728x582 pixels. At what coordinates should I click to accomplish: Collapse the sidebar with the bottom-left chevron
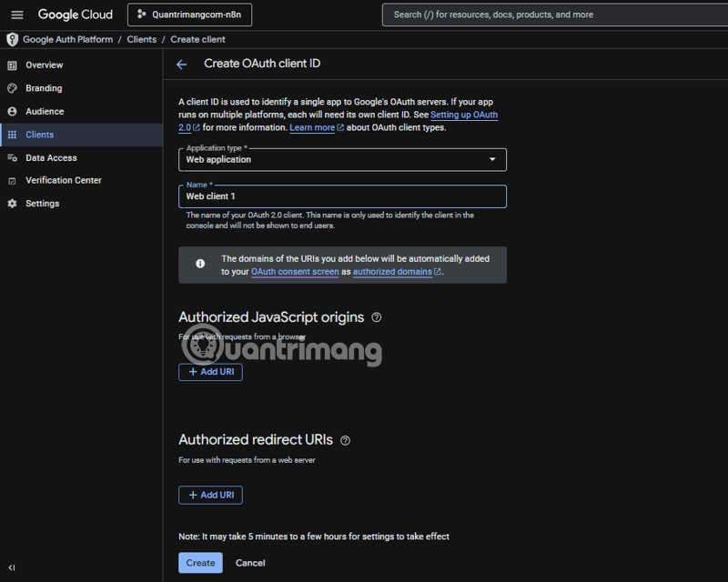10,567
